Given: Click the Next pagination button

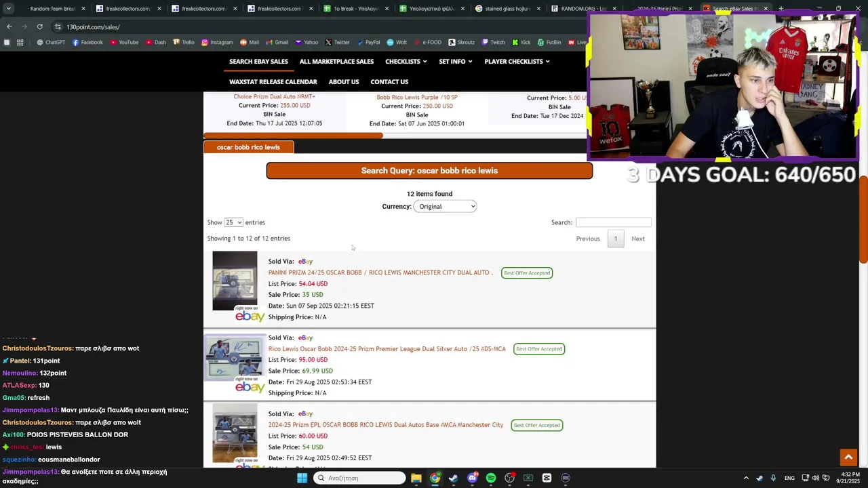Looking at the screenshot, I should [x=638, y=239].
